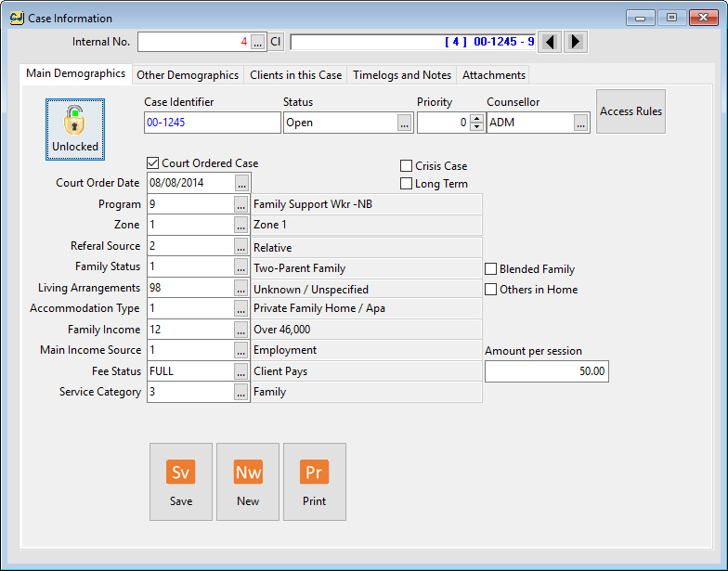Viewport: 728px width, 571px height.
Task: Switch to Other Demographics tab
Action: point(188,75)
